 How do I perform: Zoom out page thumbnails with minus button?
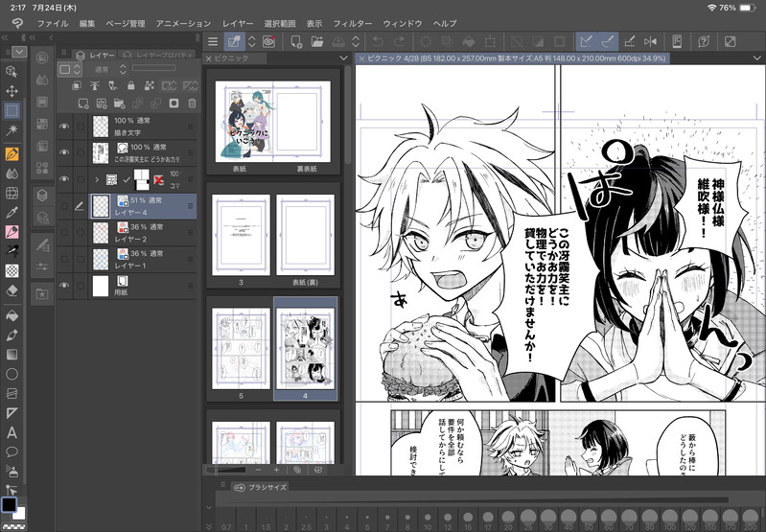[x=258, y=470]
